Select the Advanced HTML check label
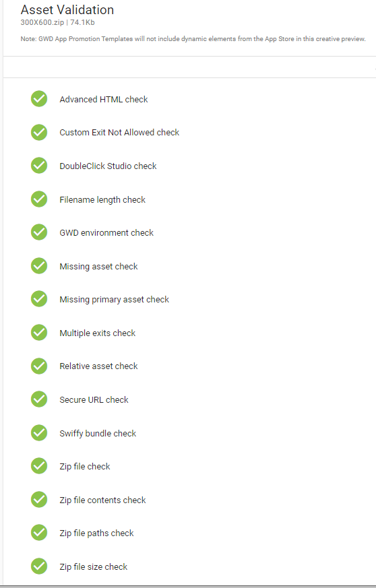 coord(104,100)
